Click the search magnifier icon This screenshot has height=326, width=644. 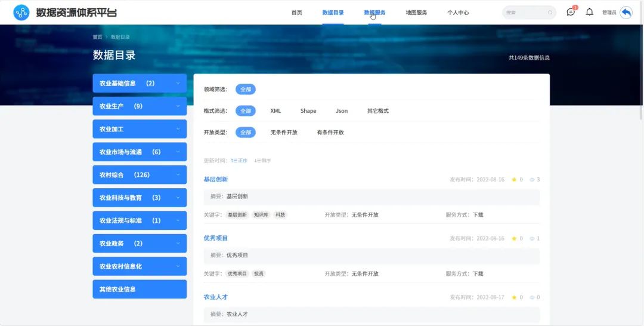pyautogui.click(x=550, y=13)
